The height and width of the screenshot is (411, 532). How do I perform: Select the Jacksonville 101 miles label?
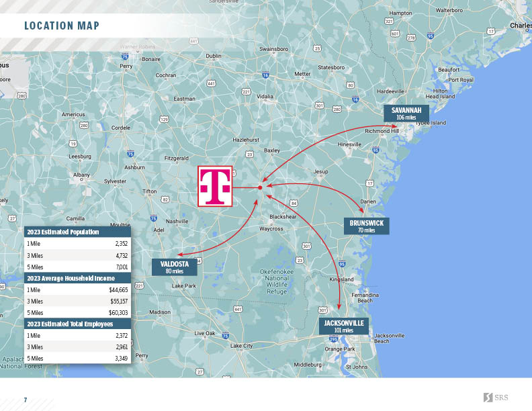click(344, 326)
